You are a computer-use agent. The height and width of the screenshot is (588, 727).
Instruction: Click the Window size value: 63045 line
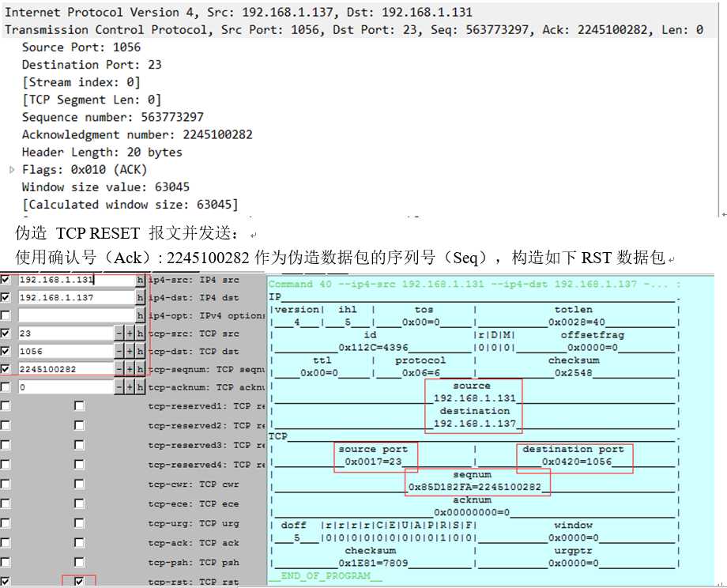(106, 187)
